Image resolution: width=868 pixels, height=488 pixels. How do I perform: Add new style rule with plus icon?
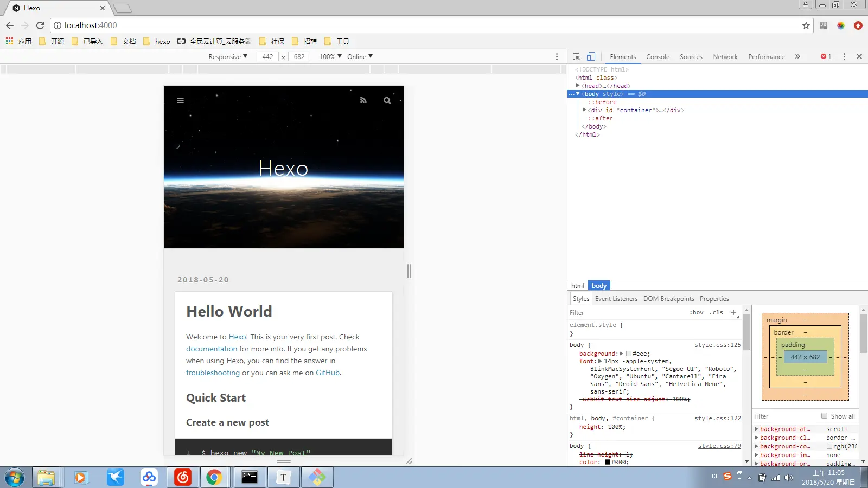coord(733,312)
